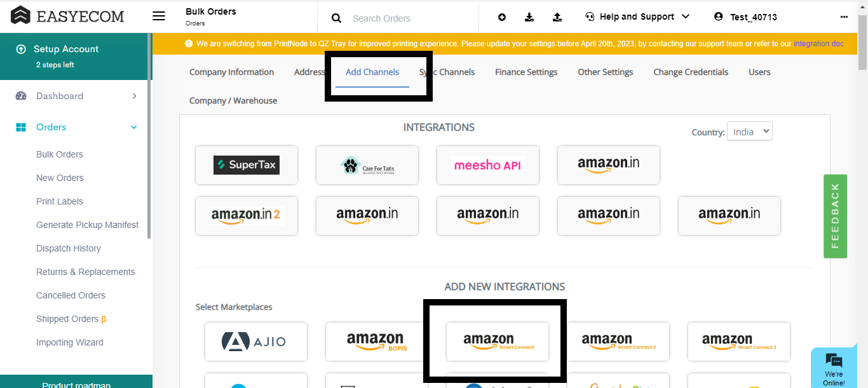Click the Test_40713 account name
The image size is (868, 388).
(754, 17)
